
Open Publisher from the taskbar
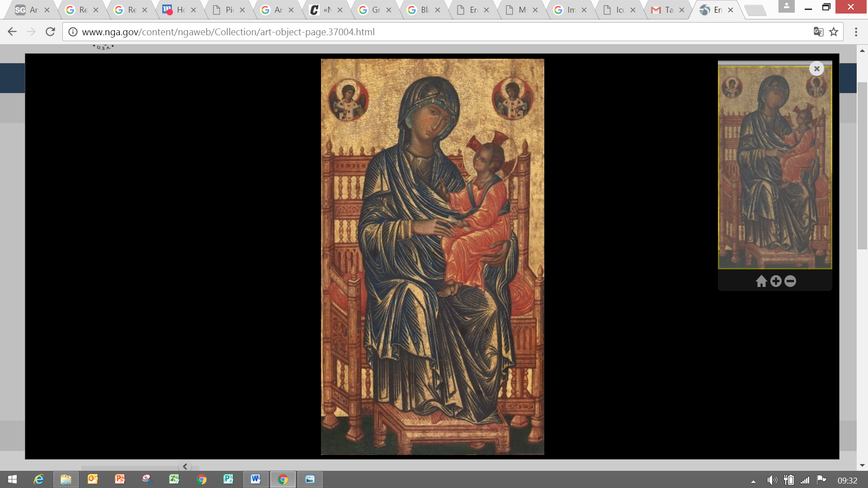pos(228,479)
